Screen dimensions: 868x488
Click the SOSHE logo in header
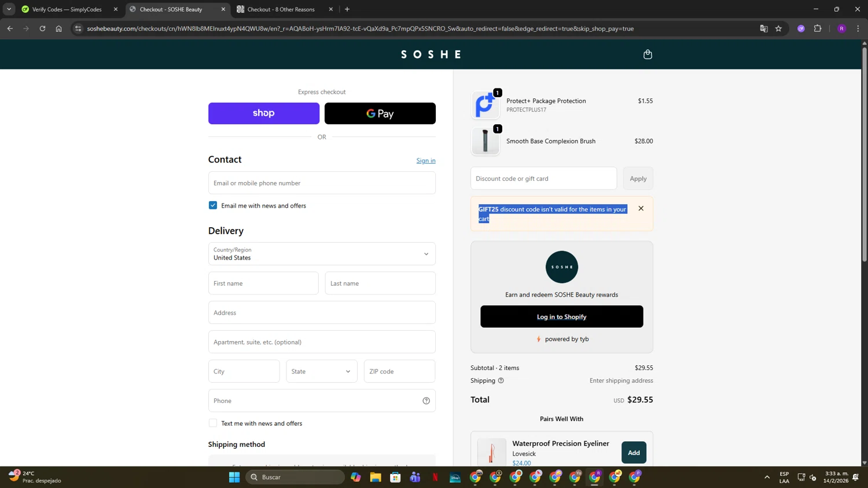[x=432, y=54]
